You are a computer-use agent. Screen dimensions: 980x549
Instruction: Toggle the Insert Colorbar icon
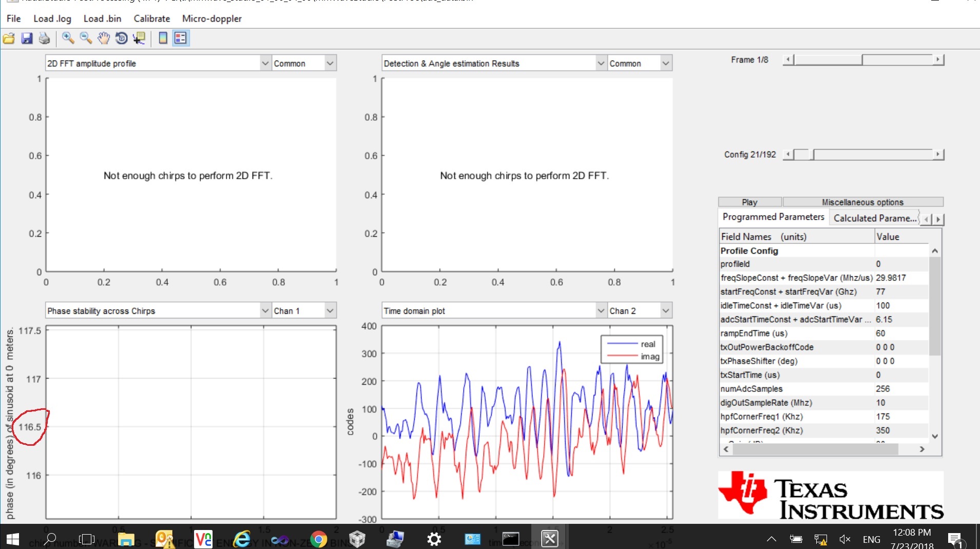point(163,38)
